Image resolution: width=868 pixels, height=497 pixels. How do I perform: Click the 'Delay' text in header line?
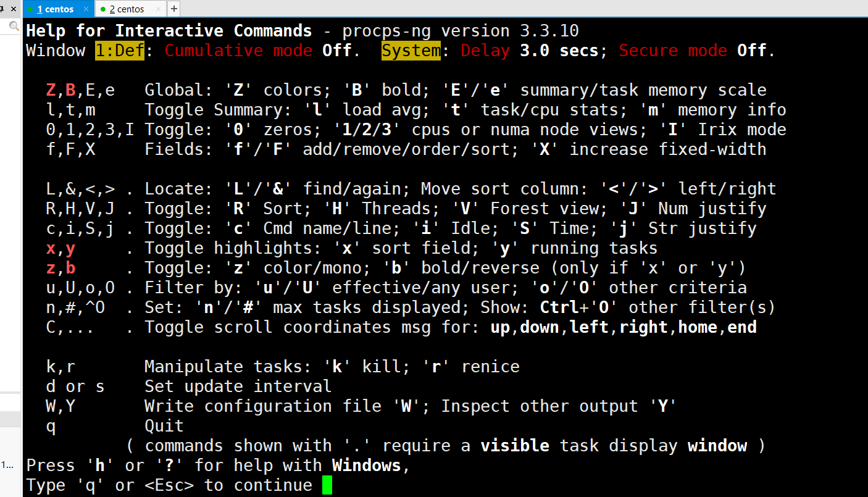point(485,51)
